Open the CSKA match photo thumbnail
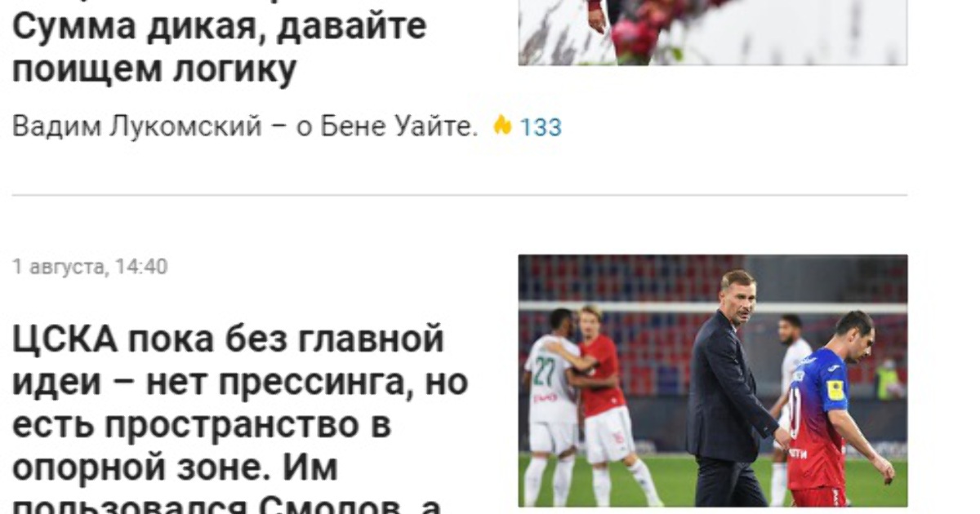The image size is (980, 514). tap(713, 380)
